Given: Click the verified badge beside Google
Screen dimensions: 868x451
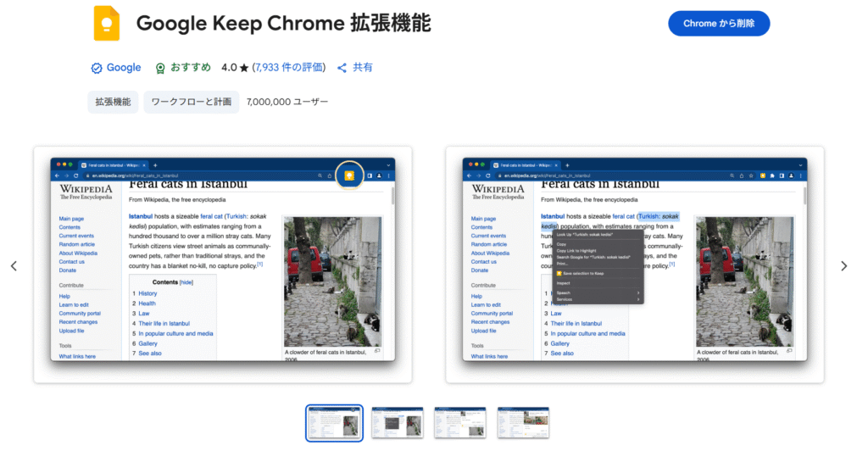Looking at the screenshot, I should point(97,68).
